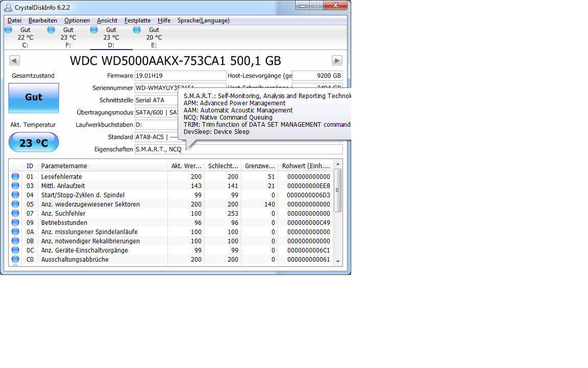Click the blue status orb for drive C:
Image resolution: width=588 pixels, height=368 pixels.
click(9, 30)
